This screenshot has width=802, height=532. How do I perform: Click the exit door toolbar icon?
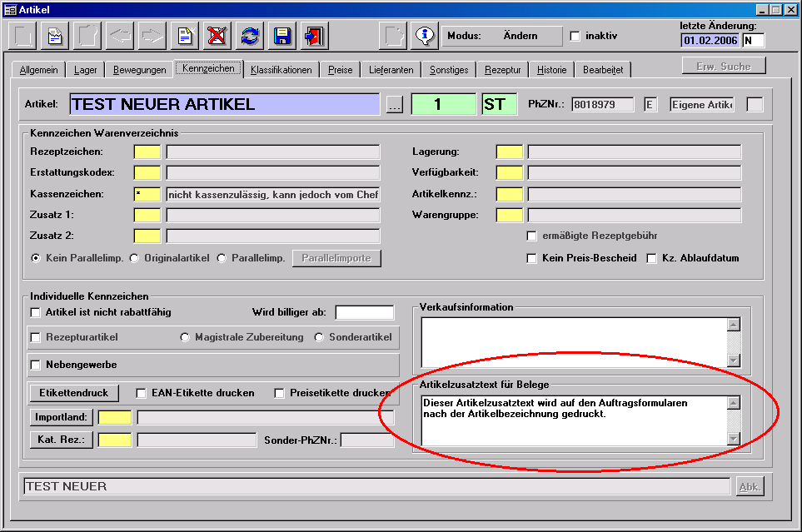(x=315, y=36)
